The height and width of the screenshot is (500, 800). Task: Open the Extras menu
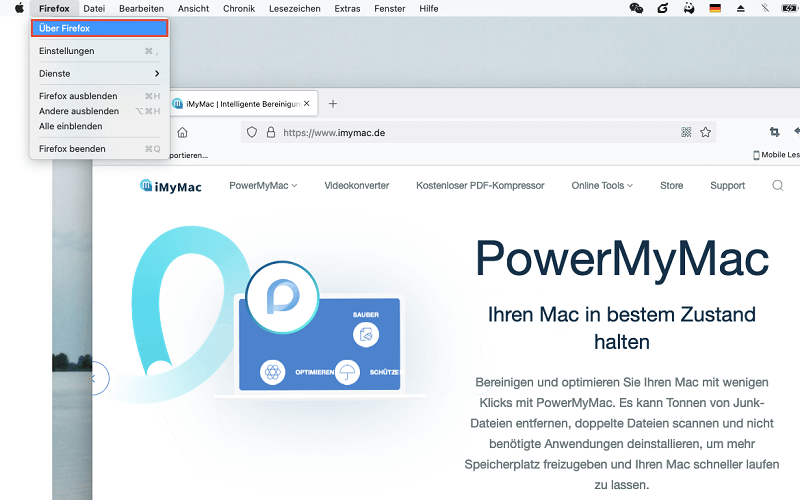[347, 8]
